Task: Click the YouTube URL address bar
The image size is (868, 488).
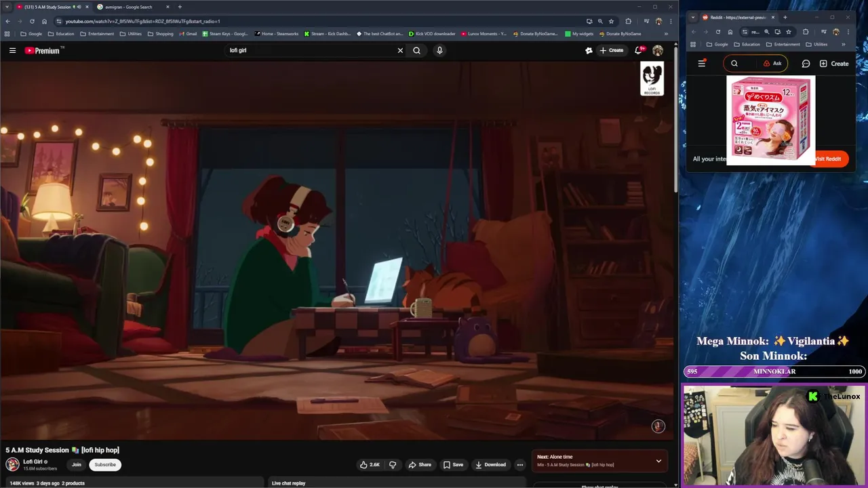Action: [319, 21]
